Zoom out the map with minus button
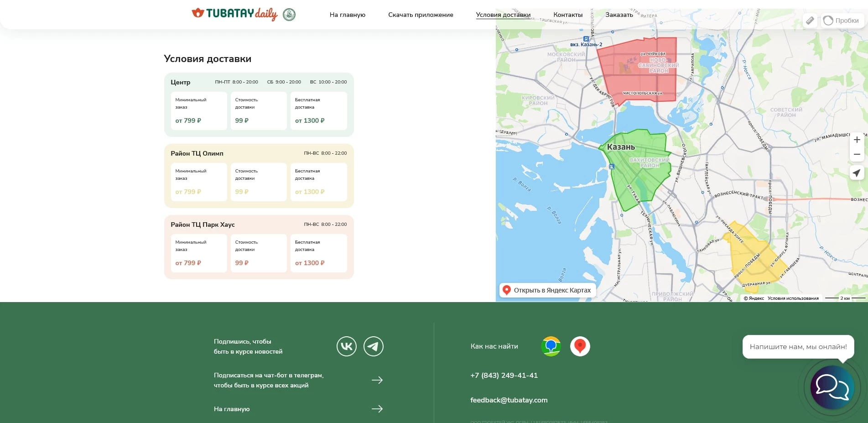868x423 pixels. point(857,155)
